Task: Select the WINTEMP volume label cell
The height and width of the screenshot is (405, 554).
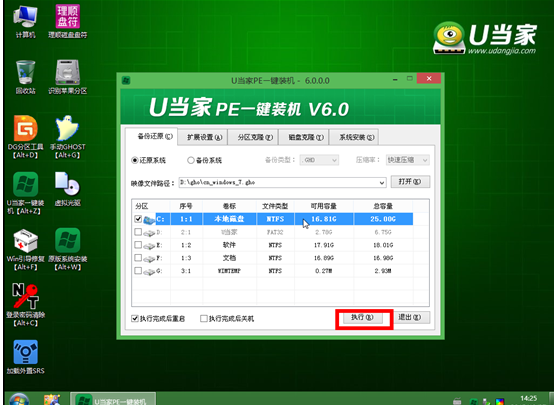Action: pos(229,271)
